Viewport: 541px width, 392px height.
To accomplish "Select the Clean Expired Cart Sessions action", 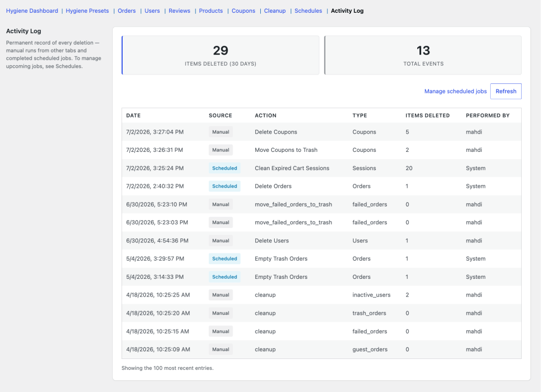I will click(x=292, y=168).
